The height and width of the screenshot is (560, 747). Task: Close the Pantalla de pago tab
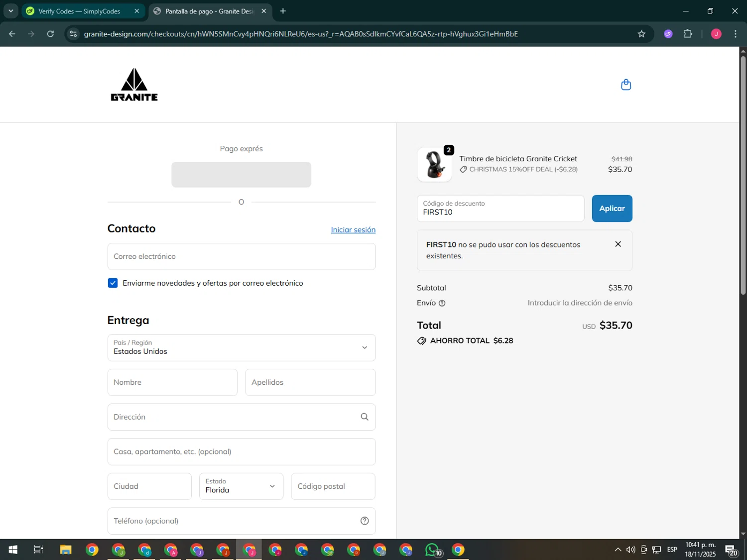tap(264, 11)
